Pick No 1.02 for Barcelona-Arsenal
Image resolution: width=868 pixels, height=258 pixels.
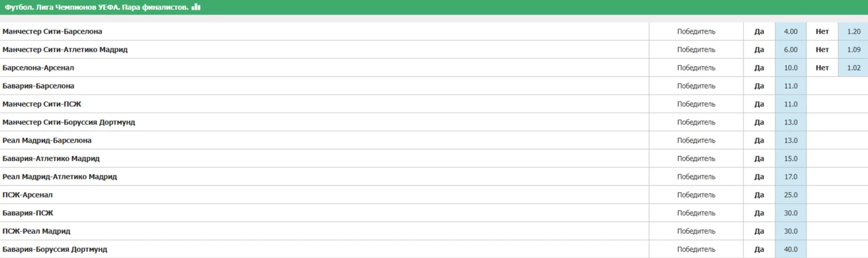853,68
